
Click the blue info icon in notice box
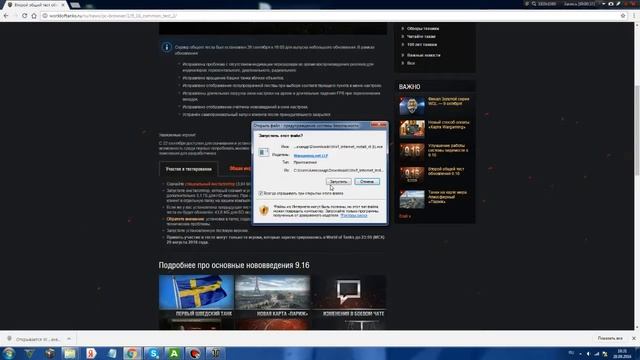[166, 47]
